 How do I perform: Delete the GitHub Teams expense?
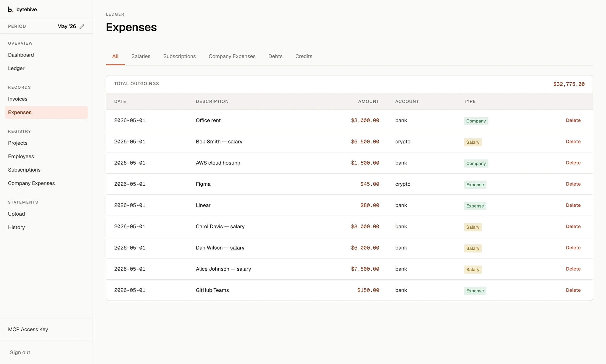[573, 290]
